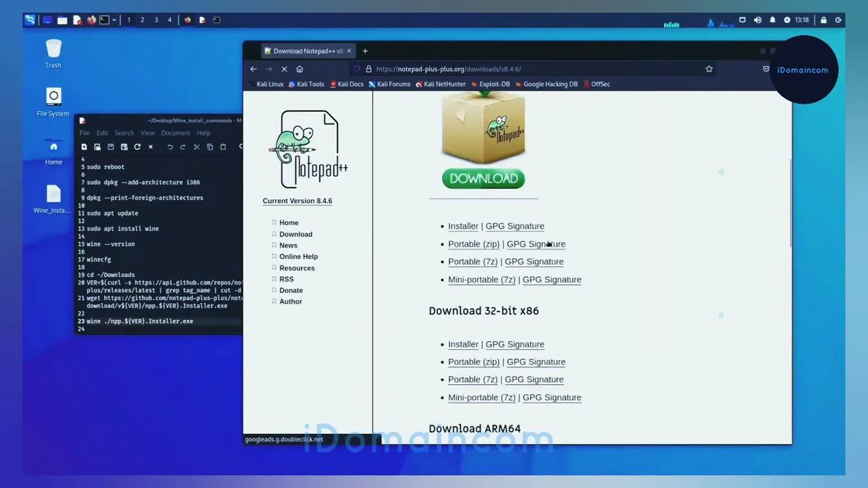Screen dimensions: 868x488
Task: Save the current file in Mousepad
Action: point(111,147)
